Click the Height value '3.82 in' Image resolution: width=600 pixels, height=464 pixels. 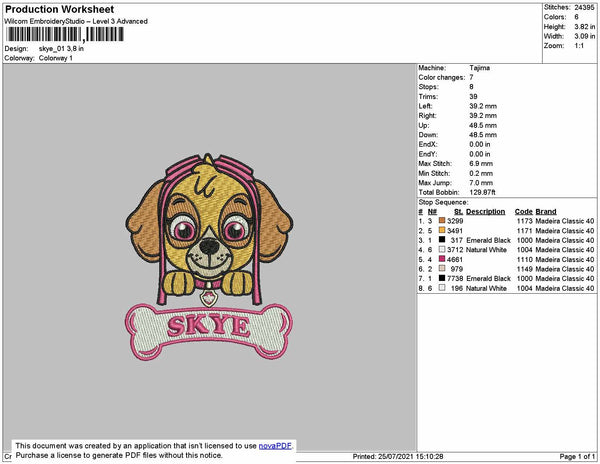pos(585,27)
